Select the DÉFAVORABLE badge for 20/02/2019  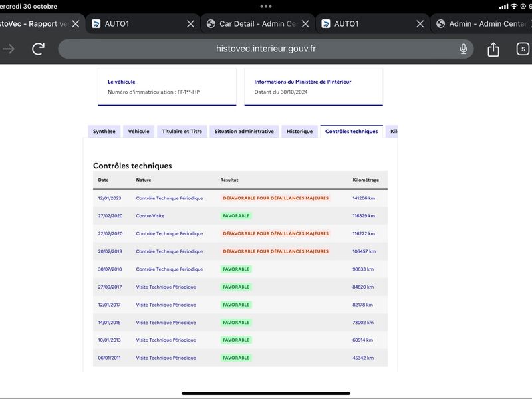pyautogui.click(x=276, y=251)
